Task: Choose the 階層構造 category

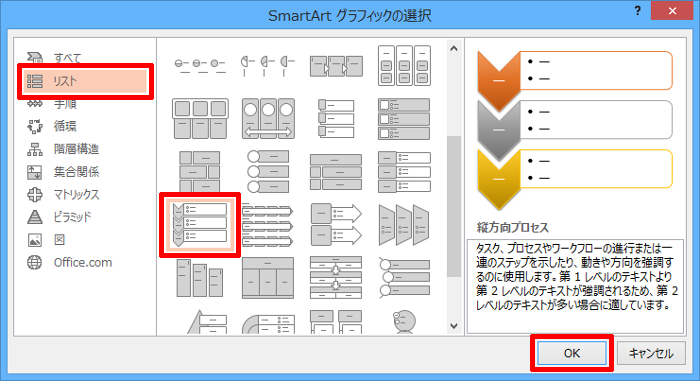Action: click(63, 149)
